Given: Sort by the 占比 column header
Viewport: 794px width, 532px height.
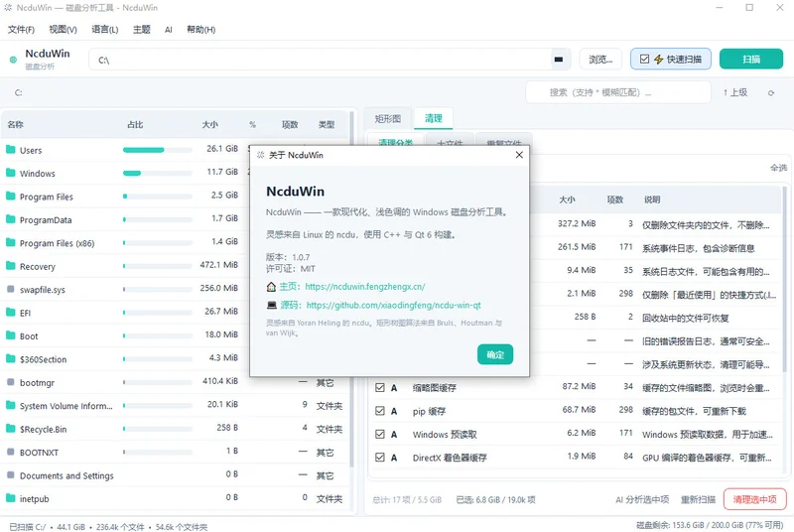Looking at the screenshot, I should (135, 124).
